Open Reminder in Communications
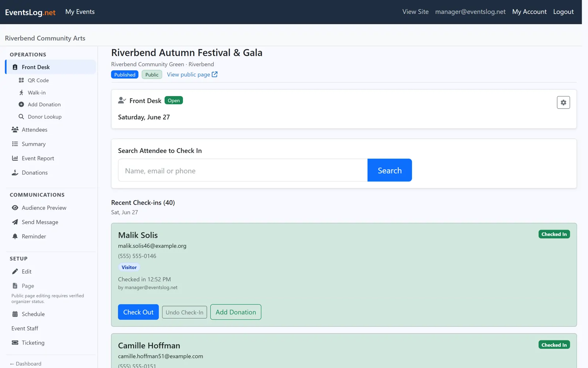The image size is (588, 368). pyautogui.click(x=34, y=236)
